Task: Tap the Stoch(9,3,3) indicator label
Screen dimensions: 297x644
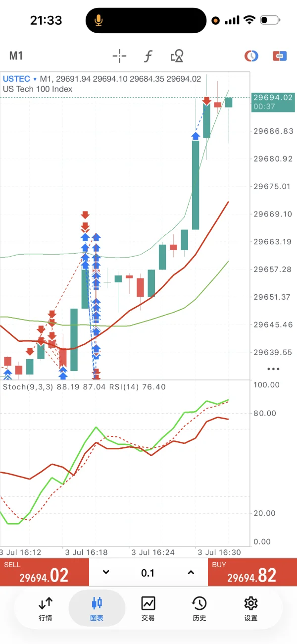Action: pos(29,387)
